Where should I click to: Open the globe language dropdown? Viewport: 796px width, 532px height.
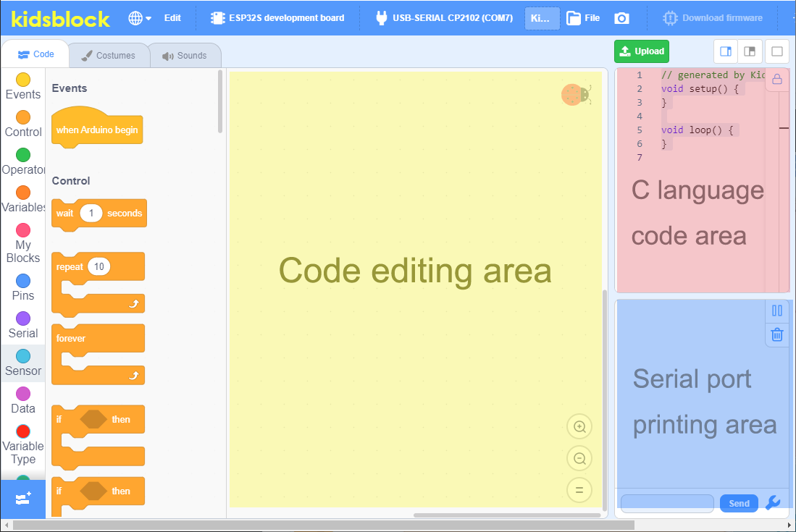click(140, 18)
